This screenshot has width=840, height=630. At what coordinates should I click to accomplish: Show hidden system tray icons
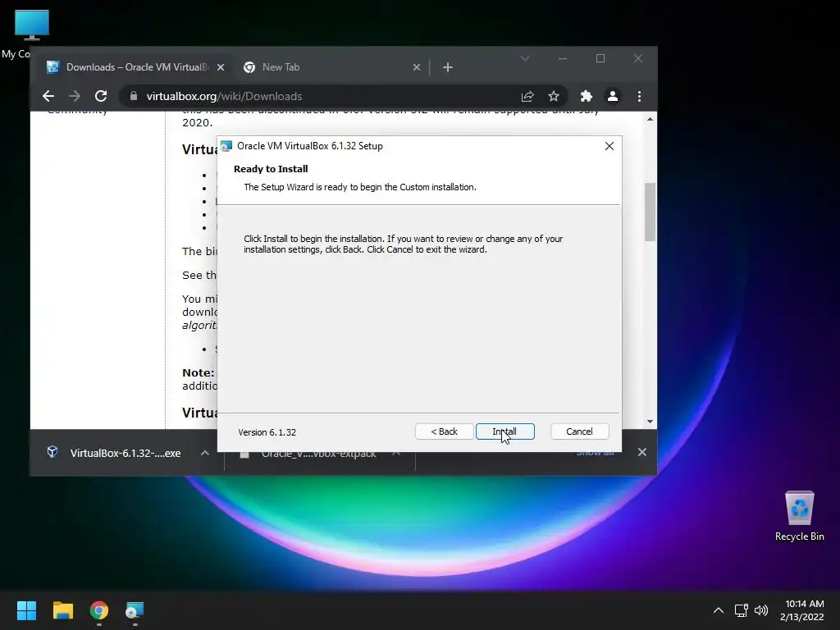719,610
